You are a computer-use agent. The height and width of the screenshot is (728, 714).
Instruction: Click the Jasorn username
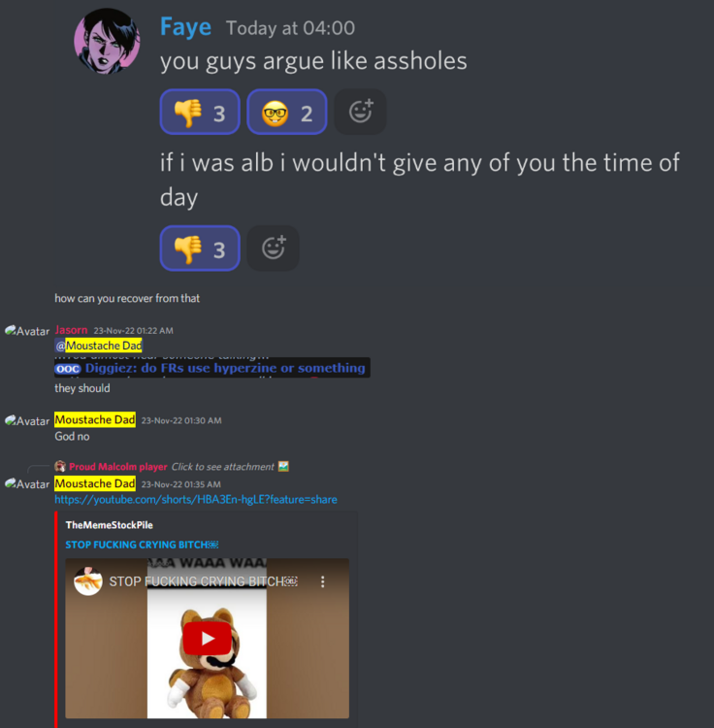pyautogui.click(x=71, y=330)
